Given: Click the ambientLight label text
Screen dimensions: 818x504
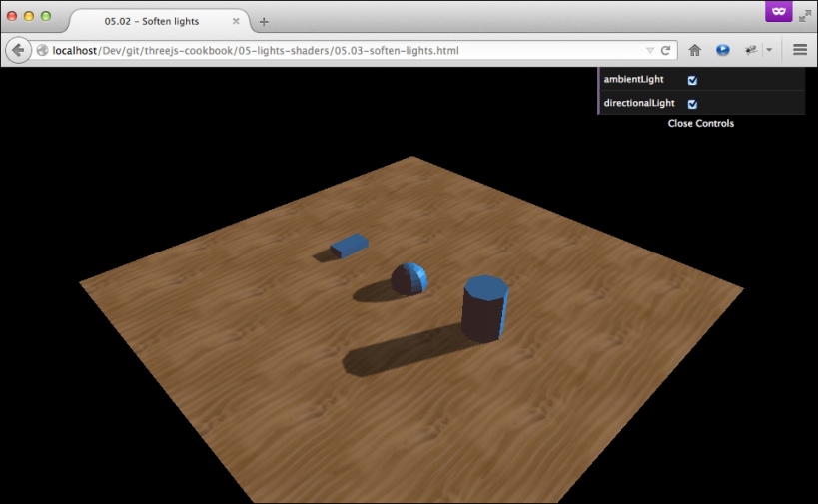Looking at the screenshot, I should pos(633,79).
